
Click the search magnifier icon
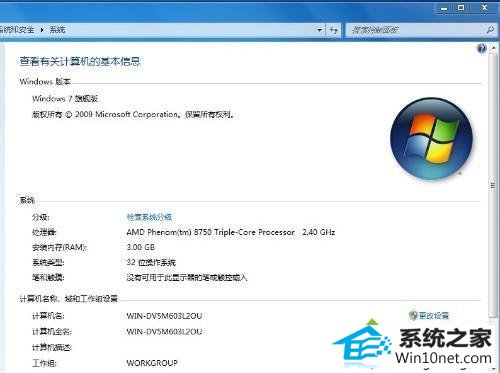coord(490,30)
